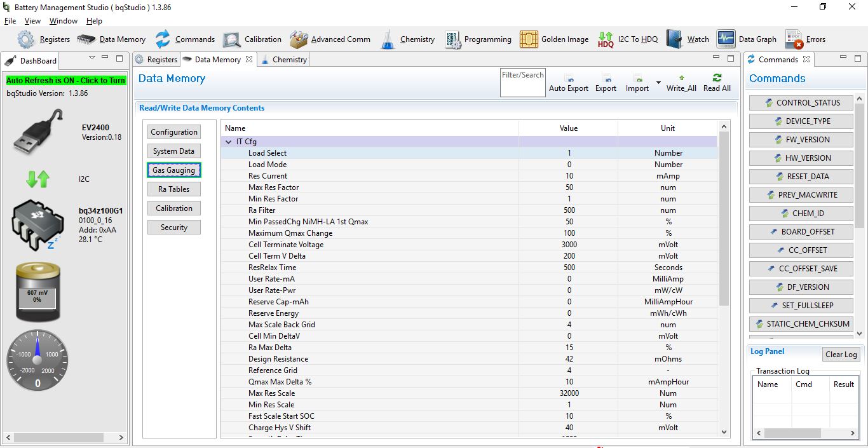Maximize the Data Memory editor area
The height and width of the screenshot is (448, 868).
(x=730, y=58)
